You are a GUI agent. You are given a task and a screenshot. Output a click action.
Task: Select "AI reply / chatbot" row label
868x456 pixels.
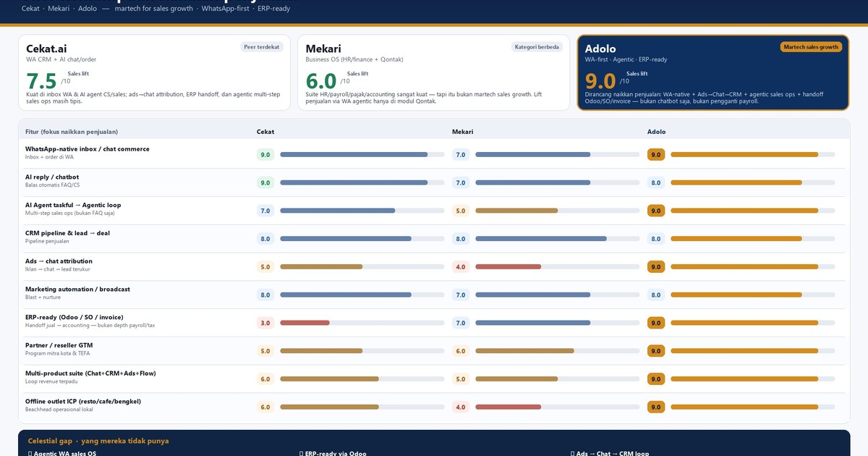click(52, 177)
